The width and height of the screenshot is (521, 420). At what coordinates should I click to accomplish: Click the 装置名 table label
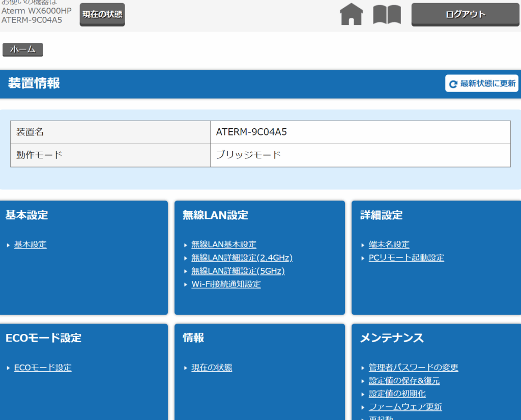pyautogui.click(x=30, y=132)
